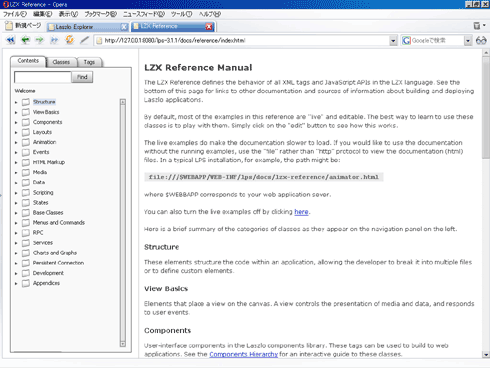Click the new page icon
490x368 pixels.
9,26
